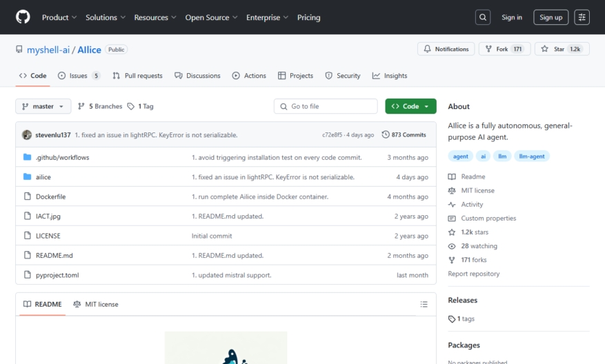Switch to the Issues tab
The width and height of the screenshot is (605, 364).
pyautogui.click(x=79, y=76)
